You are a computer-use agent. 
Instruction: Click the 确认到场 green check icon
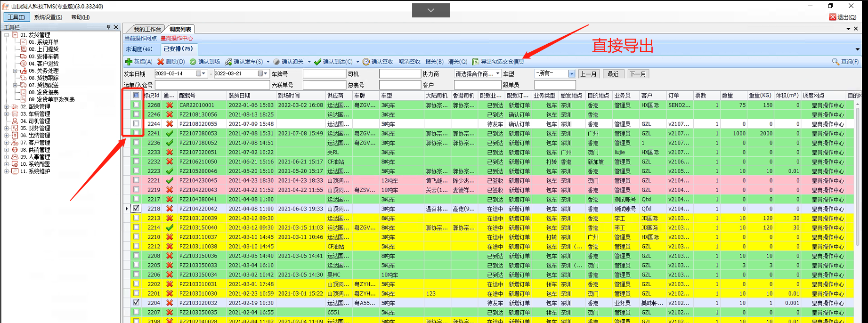click(193, 62)
